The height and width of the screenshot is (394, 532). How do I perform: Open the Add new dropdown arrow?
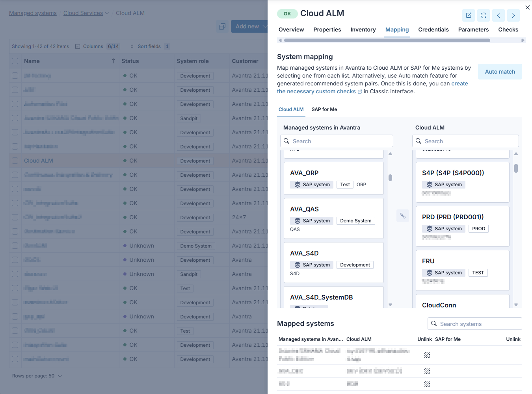(265, 26)
